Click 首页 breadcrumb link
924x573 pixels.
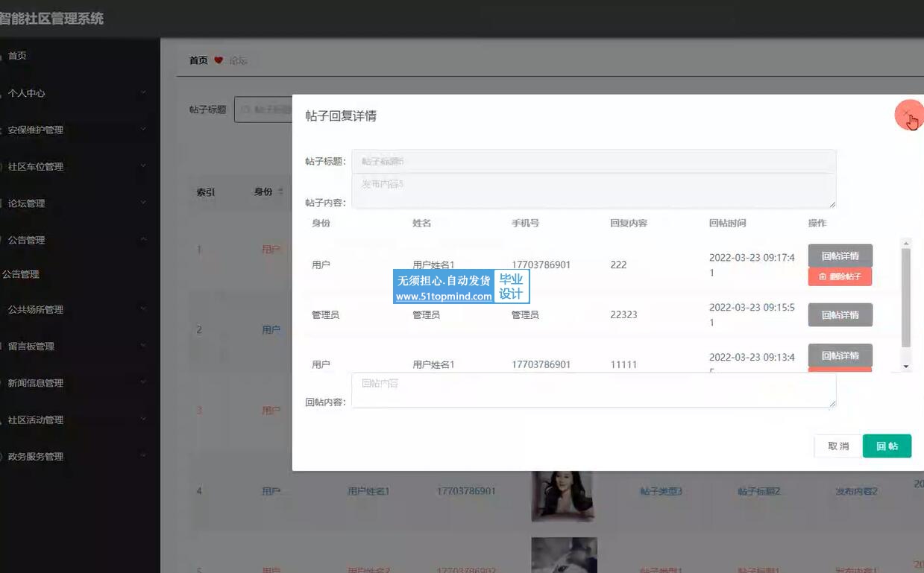pos(198,60)
